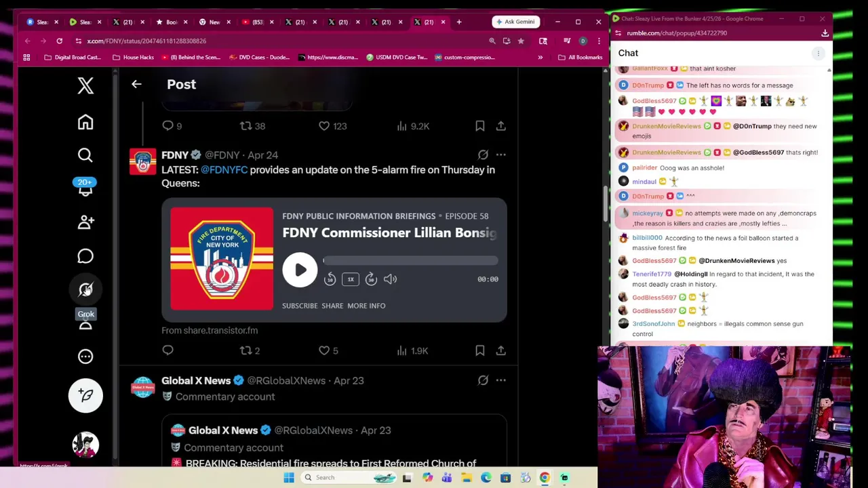Image resolution: width=868 pixels, height=488 pixels.
Task: Open the More circle menu in sidebar
Action: [85, 357]
